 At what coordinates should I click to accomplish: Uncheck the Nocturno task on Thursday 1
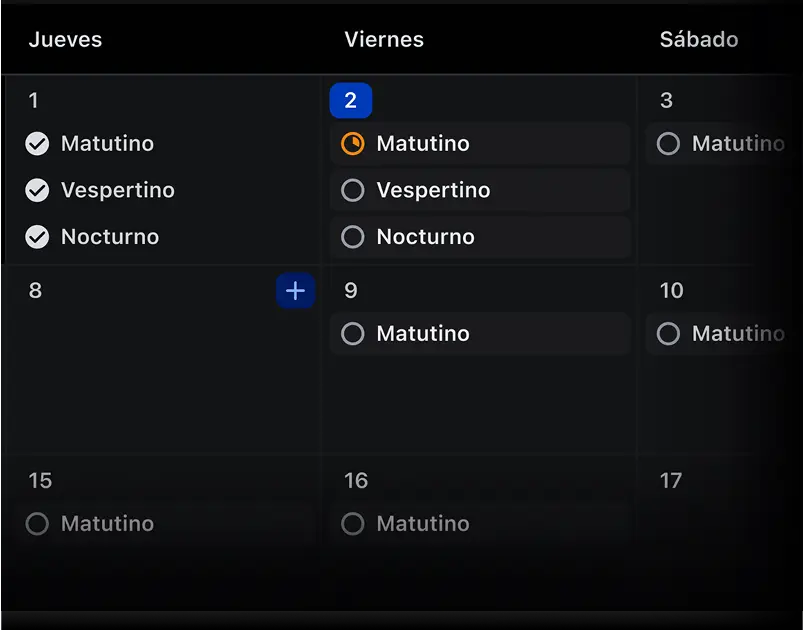(x=37, y=237)
